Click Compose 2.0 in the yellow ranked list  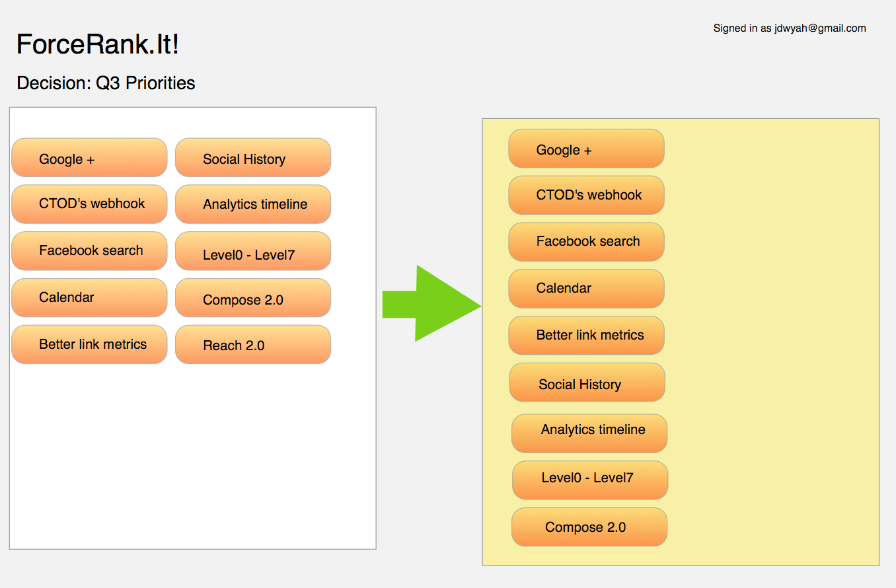[589, 527]
